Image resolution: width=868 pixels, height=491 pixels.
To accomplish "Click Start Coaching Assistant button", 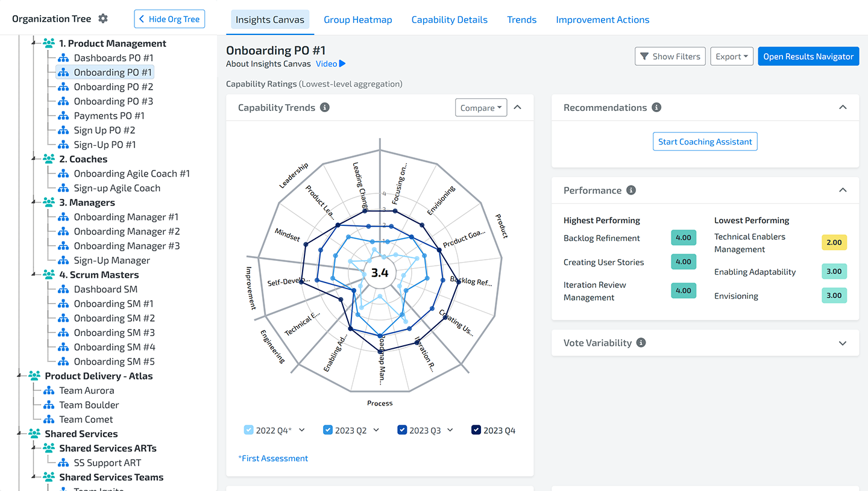I will (705, 142).
